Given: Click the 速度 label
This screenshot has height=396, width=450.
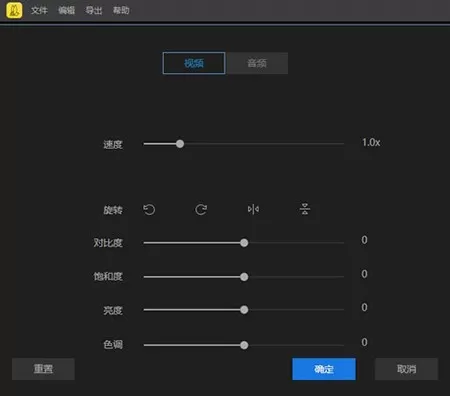Looking at the screenshot, I should coord(113,145).
